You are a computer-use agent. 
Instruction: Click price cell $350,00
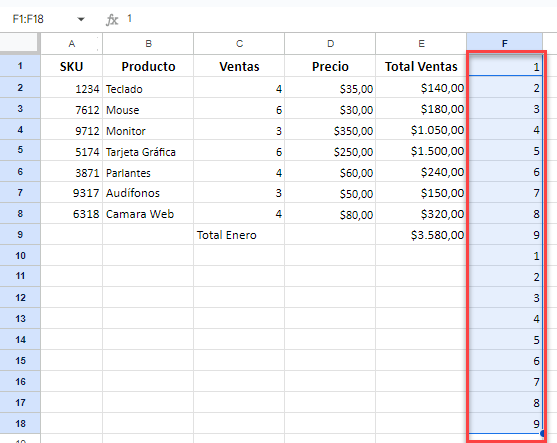pos(330,129)
